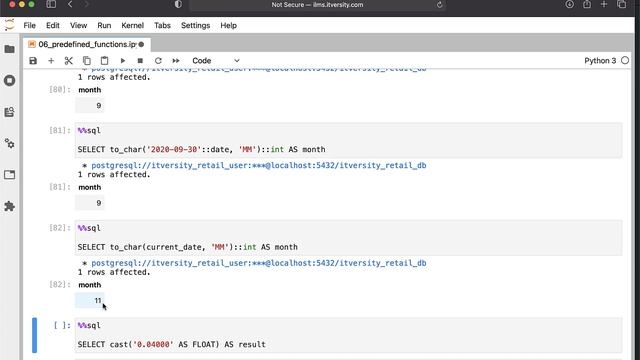
Task: Click the browser address bar
Action: pos(317,5)
